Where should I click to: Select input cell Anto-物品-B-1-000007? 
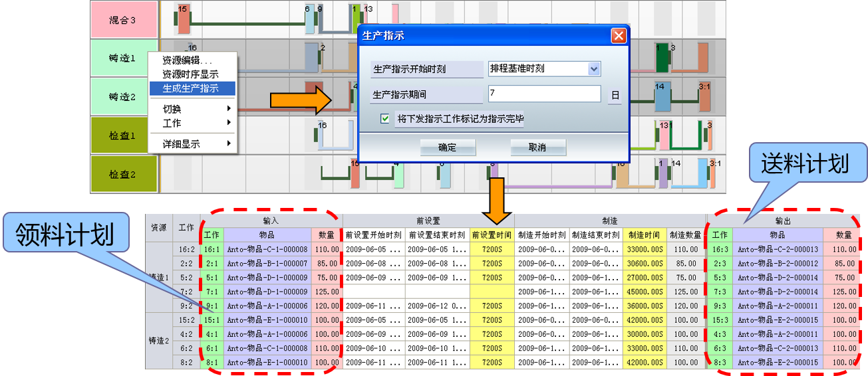point(267,263)
